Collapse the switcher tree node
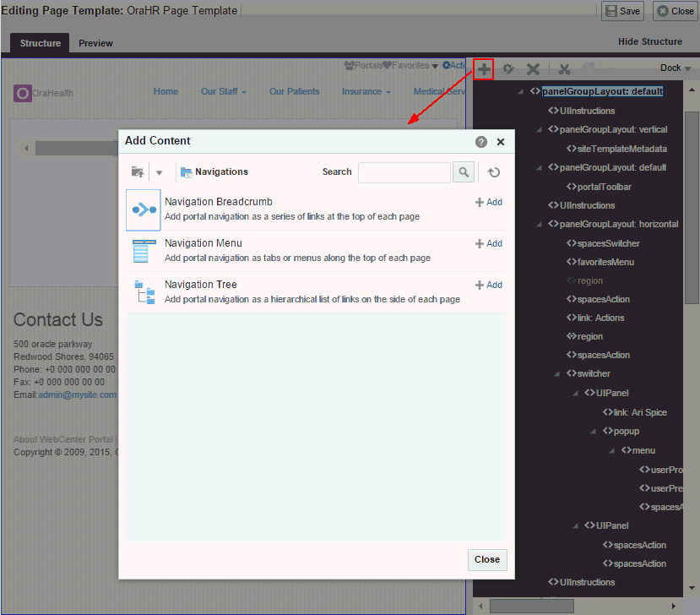The image size is (700, 615). coord(556,374)
